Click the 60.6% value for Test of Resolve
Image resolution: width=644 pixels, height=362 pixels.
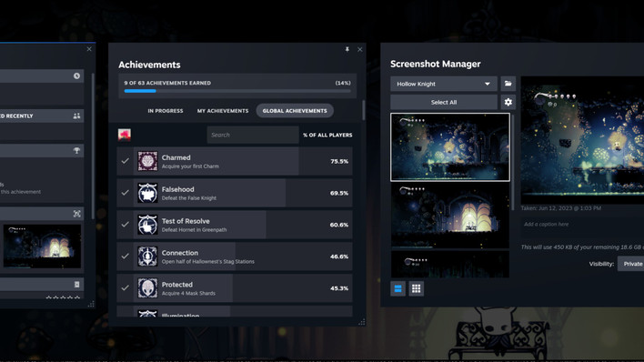339,225
